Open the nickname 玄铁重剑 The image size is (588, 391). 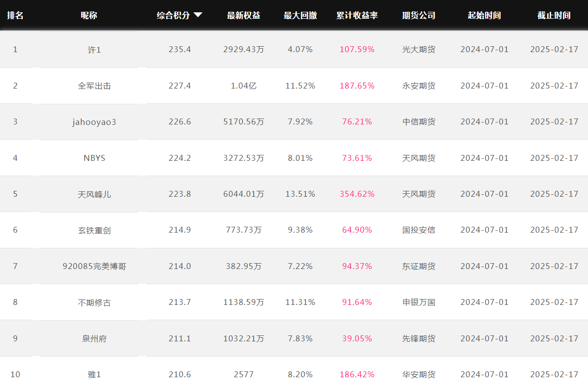tap(94, 230)
